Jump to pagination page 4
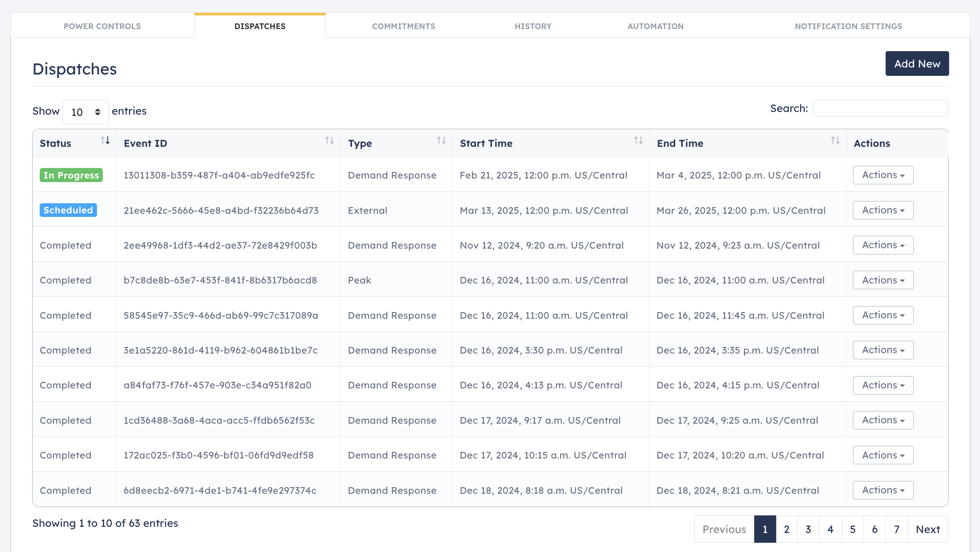Image resolution: width=980 pixels, height=552 pixels. pos(830,529)
